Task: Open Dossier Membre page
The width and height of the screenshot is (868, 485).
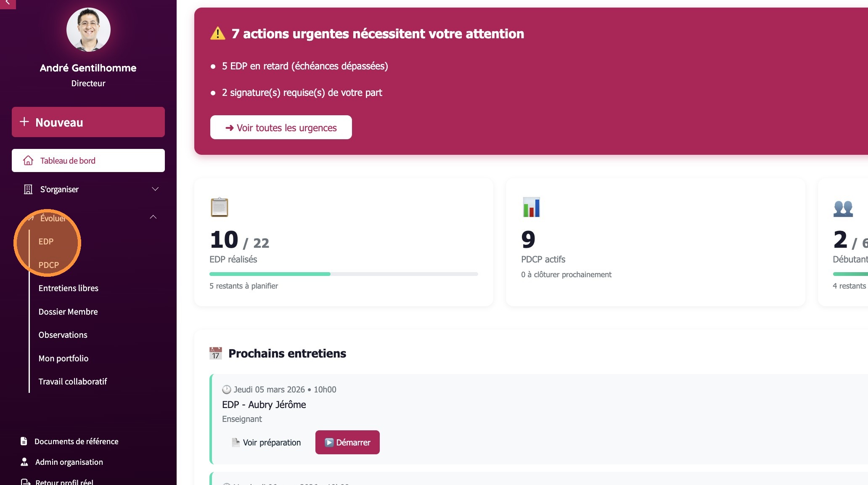Action: [x=68, y=312]
